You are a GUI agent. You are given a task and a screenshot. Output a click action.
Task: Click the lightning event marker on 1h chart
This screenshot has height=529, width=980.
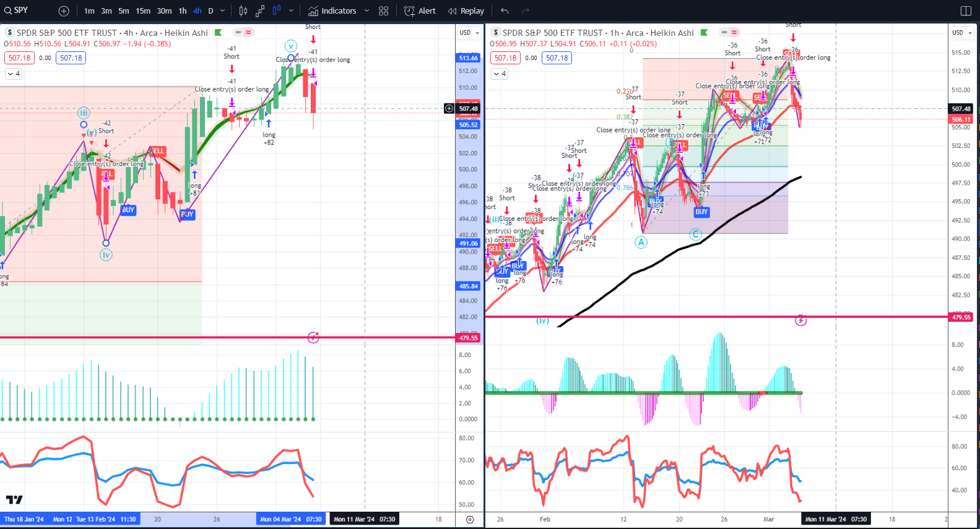pos(800,320)
